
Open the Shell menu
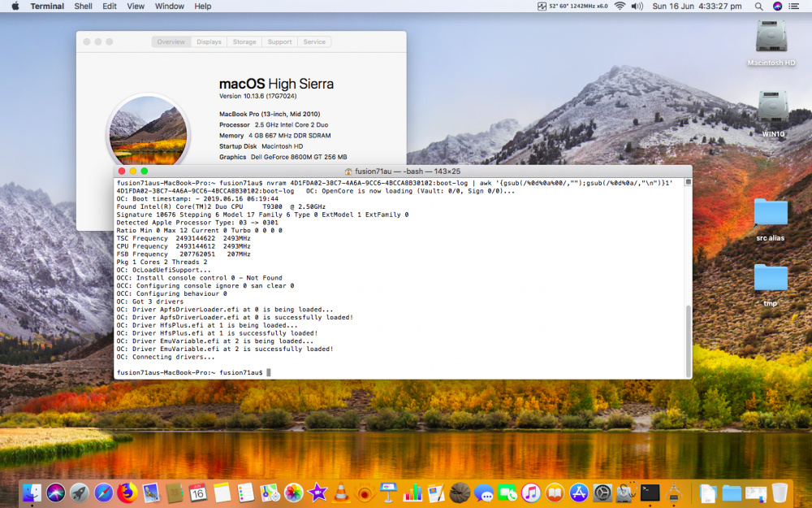tap(83, 7)
